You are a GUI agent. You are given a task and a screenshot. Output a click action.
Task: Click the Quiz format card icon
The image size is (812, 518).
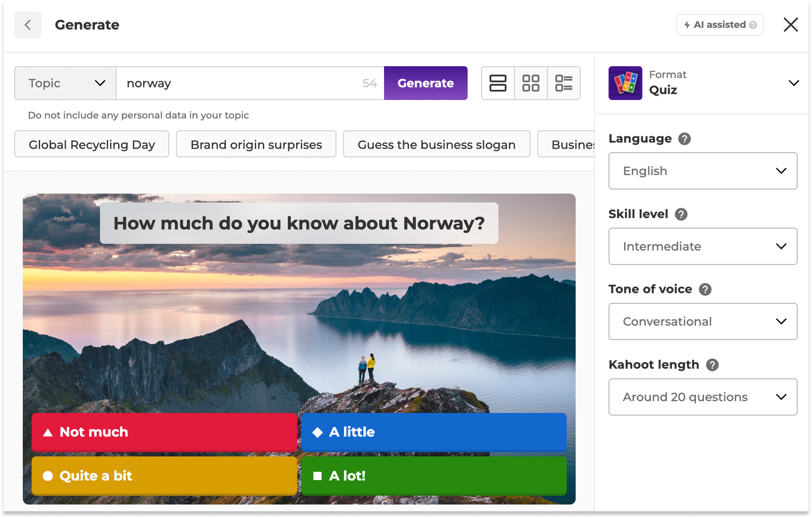click(625, 83)
